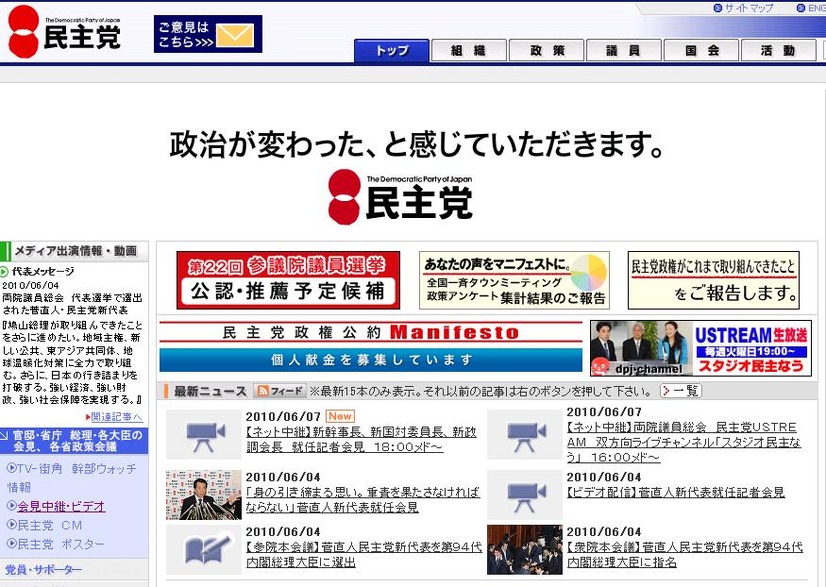The width and height of the screenshot is (826, 587).
Task: Switch to the 政策 tab
Action: tap(547, 51)
